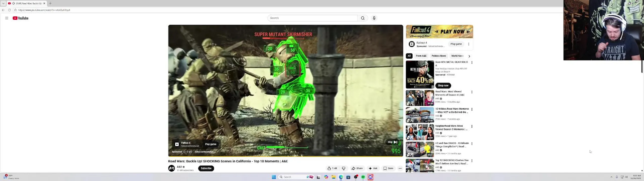The height and width of the screenshot is (181, 644).
Task: Open File Explorer from the taskbar
Action: coord(333,177)
